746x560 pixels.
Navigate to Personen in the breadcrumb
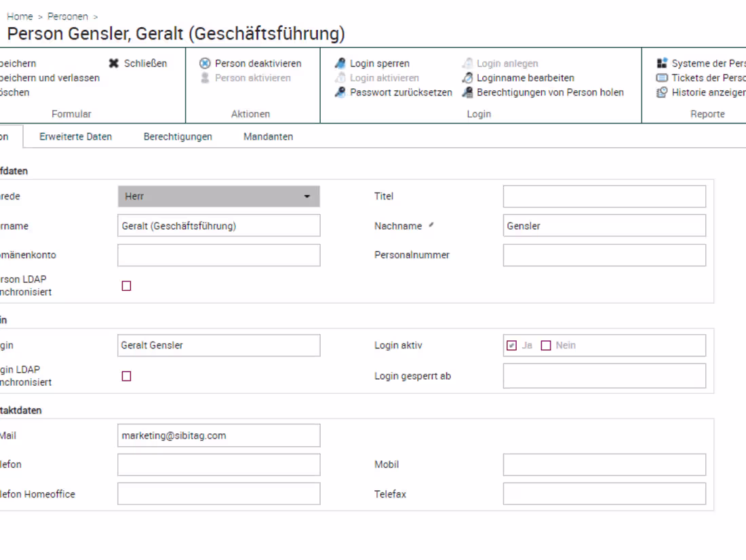[68, 16]
